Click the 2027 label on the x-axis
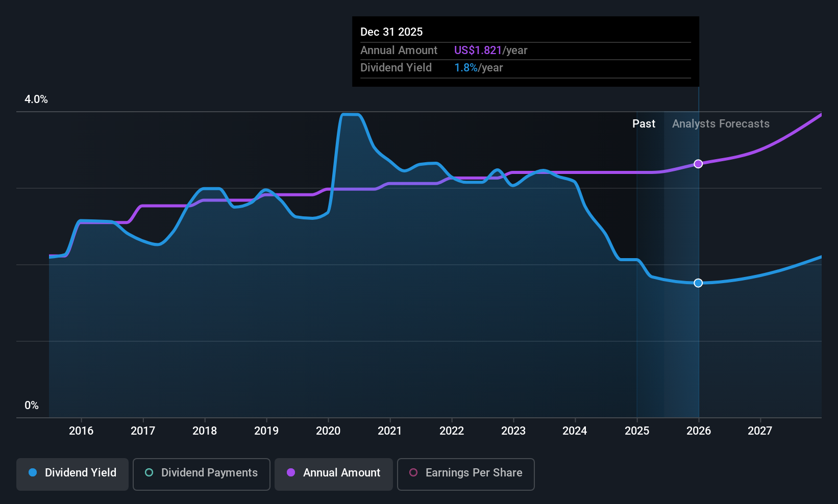 point(760,431)
